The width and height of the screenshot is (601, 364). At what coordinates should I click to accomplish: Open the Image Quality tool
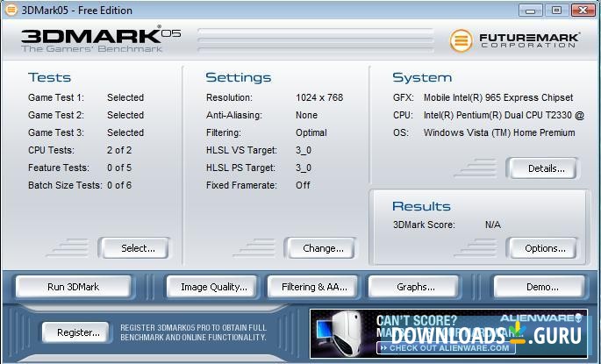point(211,287)
